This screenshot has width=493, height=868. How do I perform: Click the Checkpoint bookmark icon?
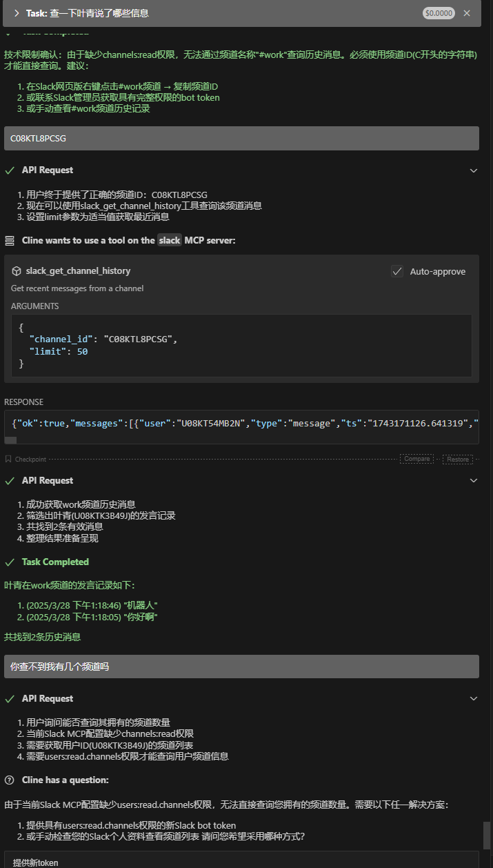pyautogui.click(x=8, y=459)
